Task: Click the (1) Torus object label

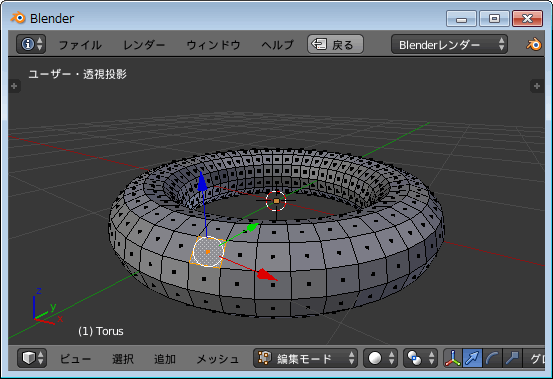Action: (101, 331)
